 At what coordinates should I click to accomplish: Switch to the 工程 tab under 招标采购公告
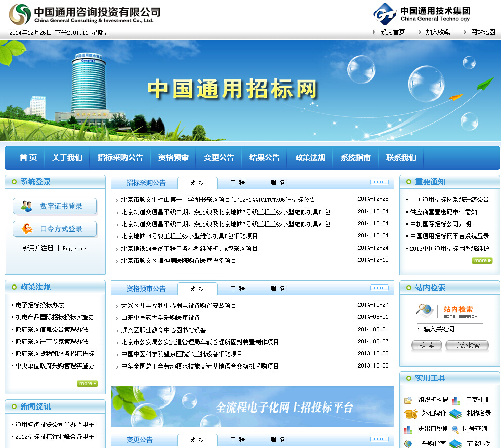237,182
